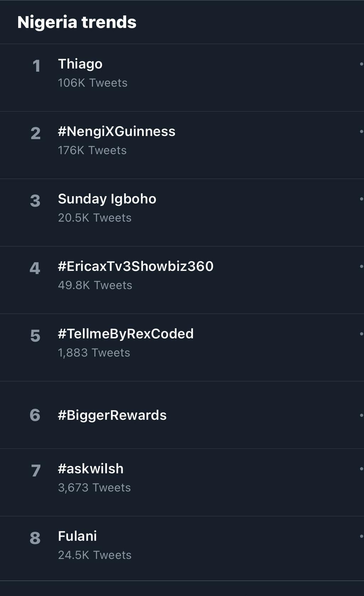Open the #NengiXGuinness hashtag

pyautogui.click(x=117, y=131)
